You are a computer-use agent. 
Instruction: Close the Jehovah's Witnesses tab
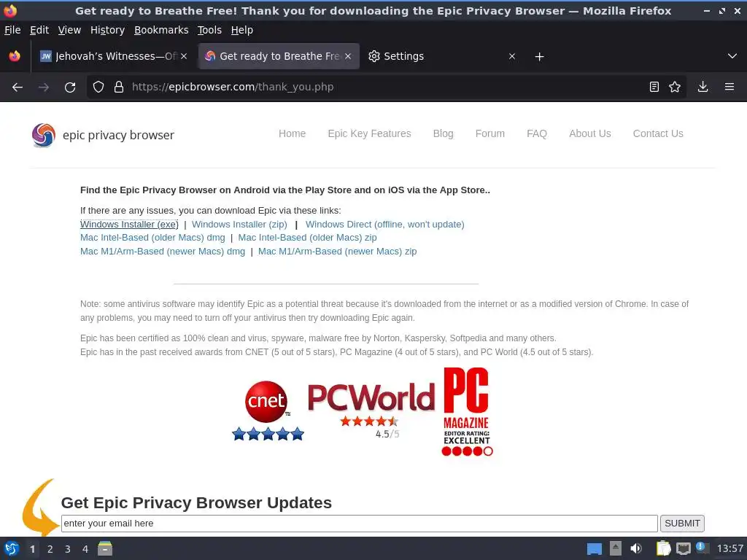point(184,56)
